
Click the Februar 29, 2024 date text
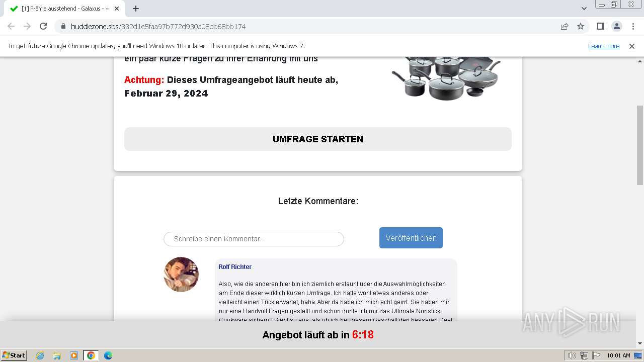coord(166,94)
